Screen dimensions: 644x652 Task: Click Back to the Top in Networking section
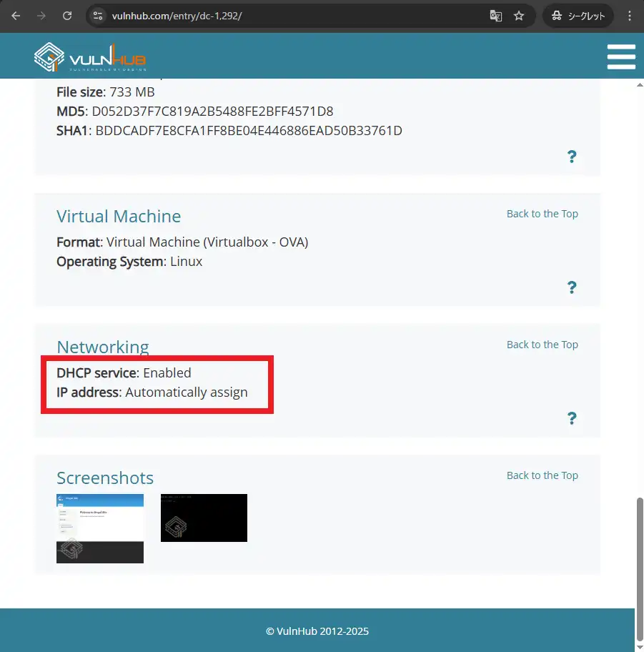coord(542,345)
